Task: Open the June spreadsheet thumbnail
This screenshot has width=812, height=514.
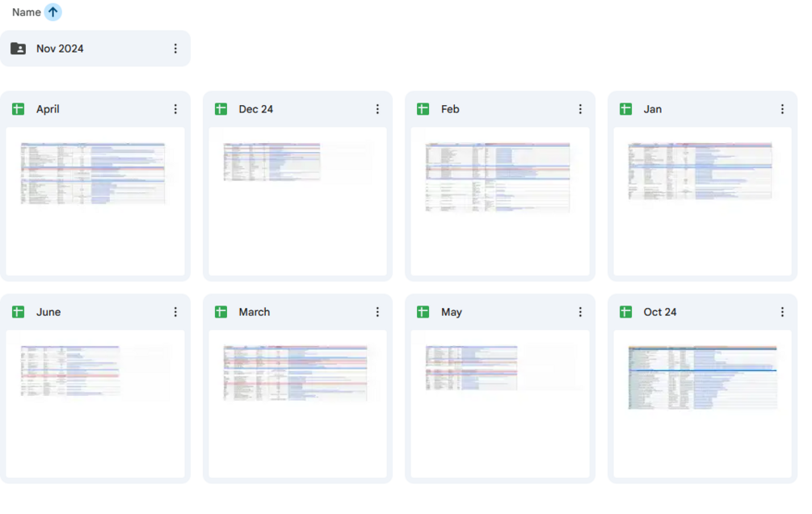Action: 95,403
